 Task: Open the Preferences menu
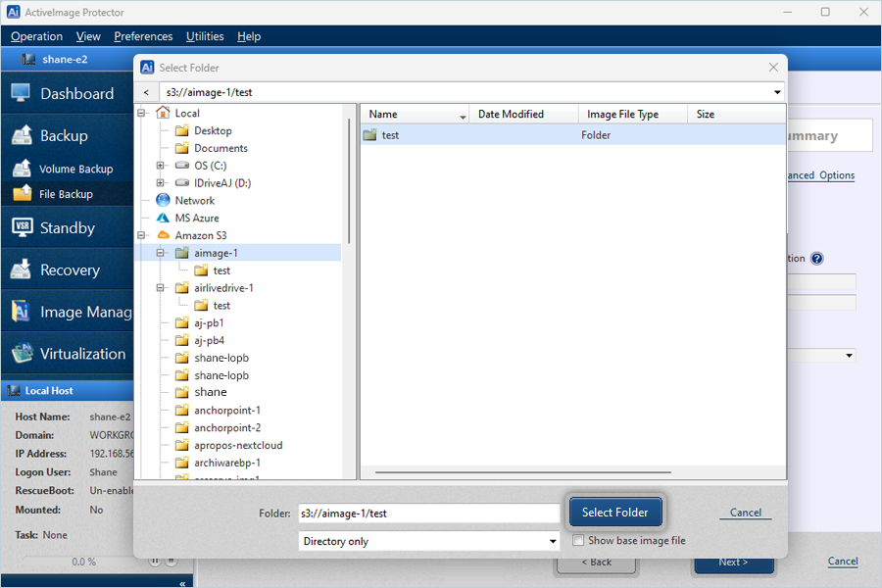point(143,36)
